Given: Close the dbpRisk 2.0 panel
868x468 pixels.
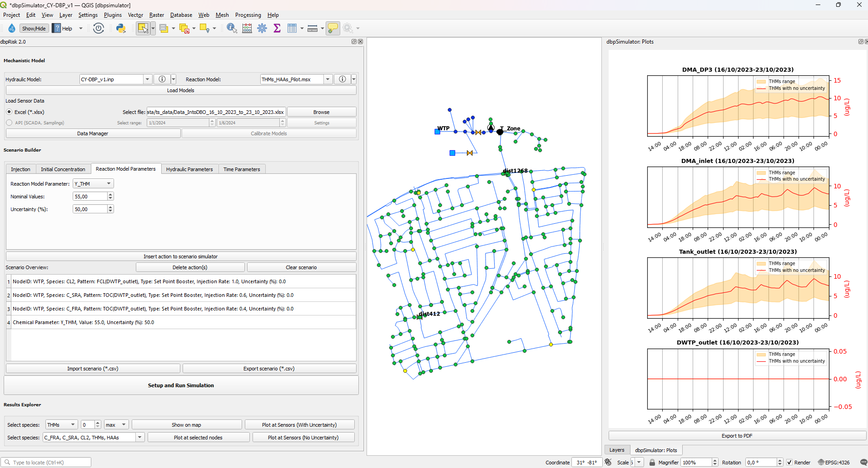Looking at the screenshot, I should (x=361, y=41).
